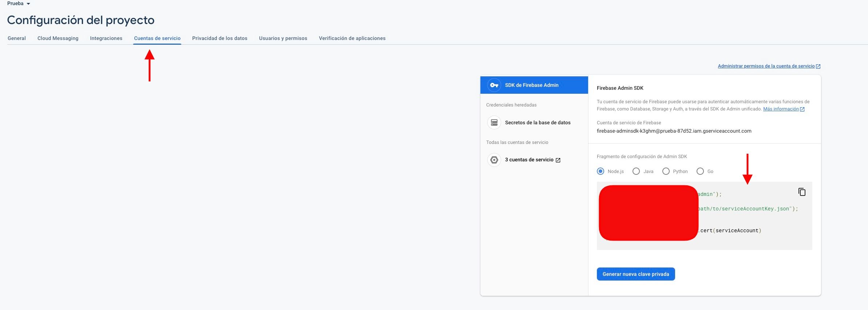The image size is (868, 310).
Task: Open the Más información link
Action: click(x=781, y=109)
